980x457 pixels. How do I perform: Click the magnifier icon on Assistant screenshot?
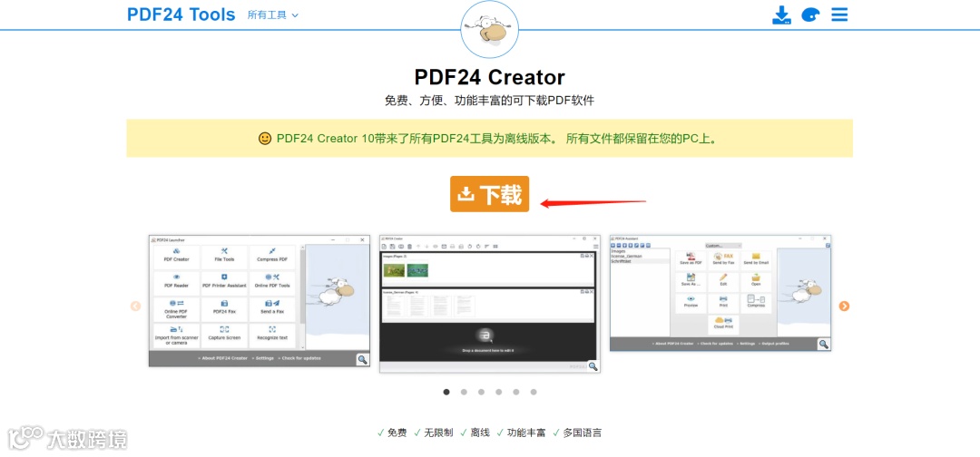824,344
